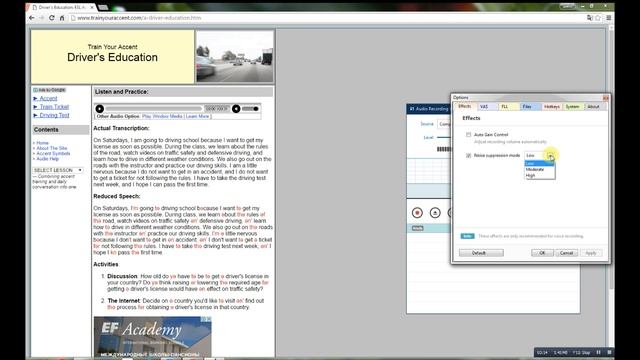Screen dimensions: 640x360
Task: Switch to the VAS tab
Action: [487, 107]
